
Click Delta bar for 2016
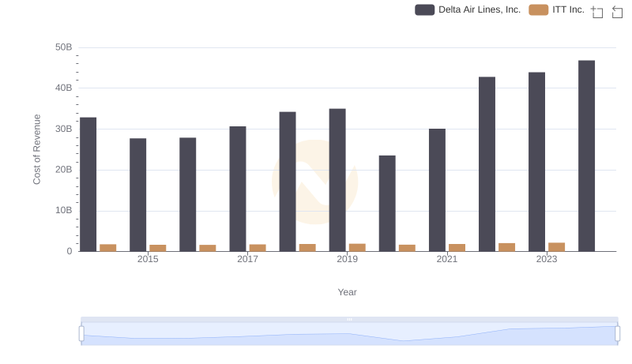tap(188, 194)
